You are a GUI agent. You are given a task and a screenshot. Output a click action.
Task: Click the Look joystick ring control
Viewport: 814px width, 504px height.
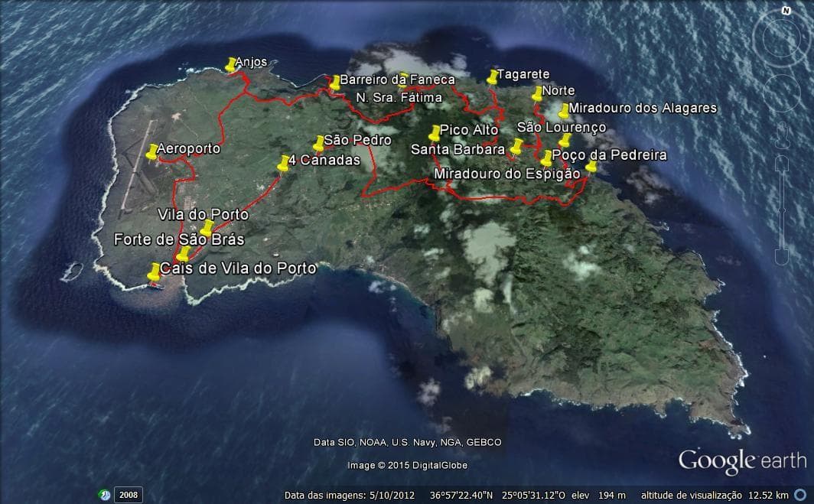781,37
